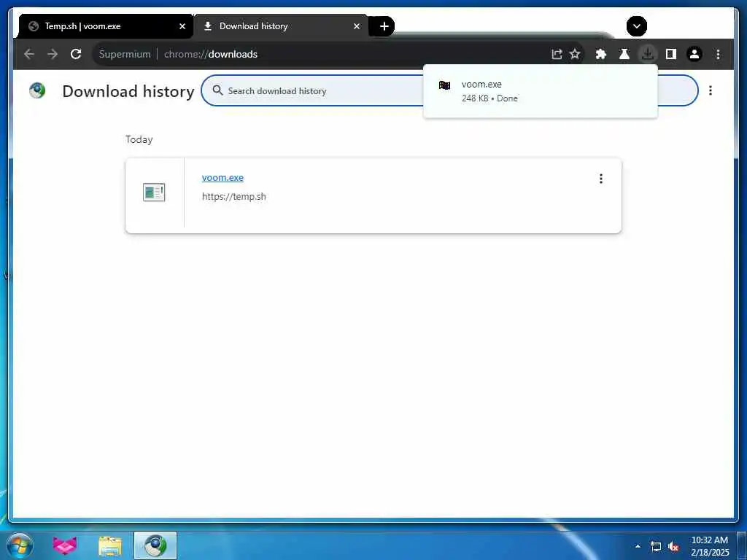Click the forward navigation arrow
This screenshot has height=560, width=747.
click(x=53, y=54)
